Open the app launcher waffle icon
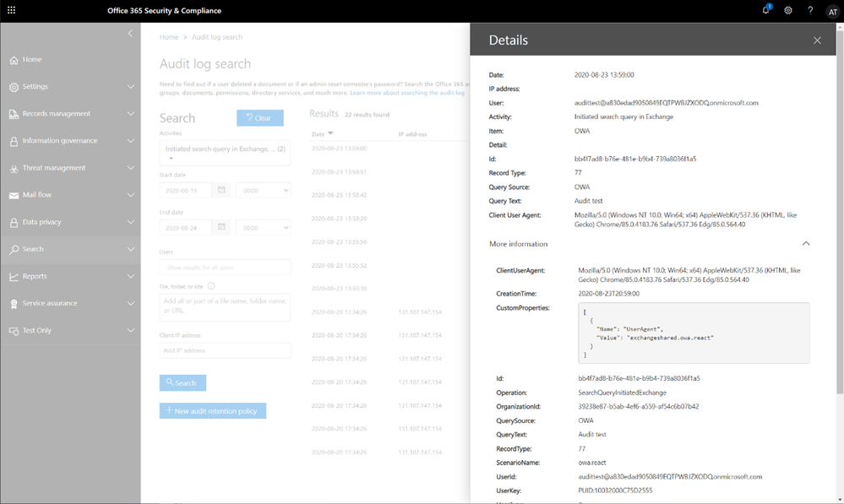Image resolution: width=844 pixels, height=504 pixels. click(11, 10)
